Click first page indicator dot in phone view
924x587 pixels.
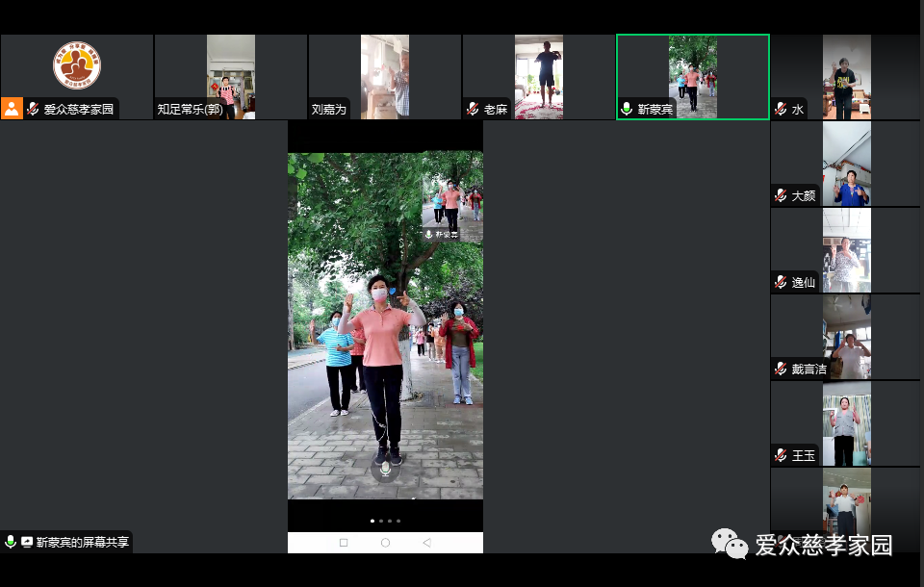[x=372, y=521]
